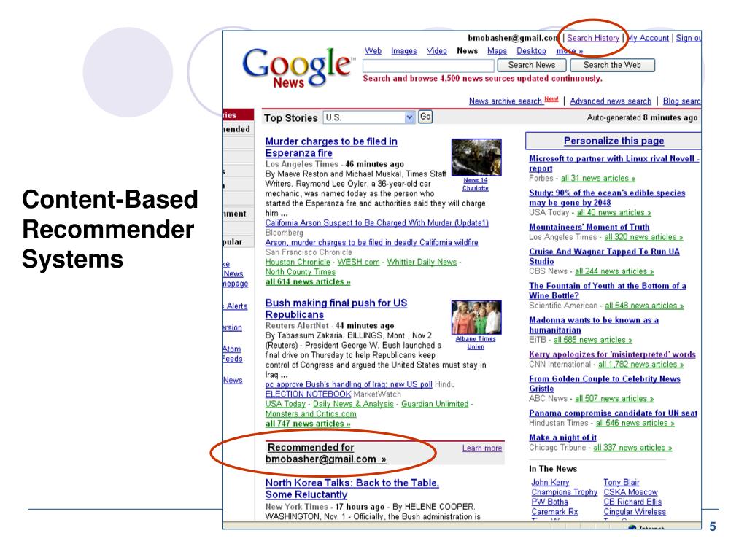The image size is (747, 560).
Task: Open the U.S. edition dropdown
Action: point(369,117)
